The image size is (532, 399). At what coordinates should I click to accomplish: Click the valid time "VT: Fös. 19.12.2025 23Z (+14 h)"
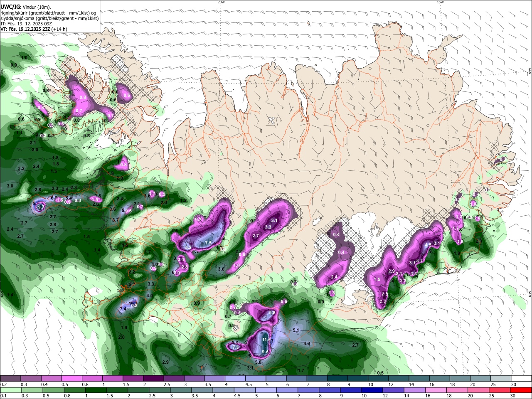coord(34,30)
